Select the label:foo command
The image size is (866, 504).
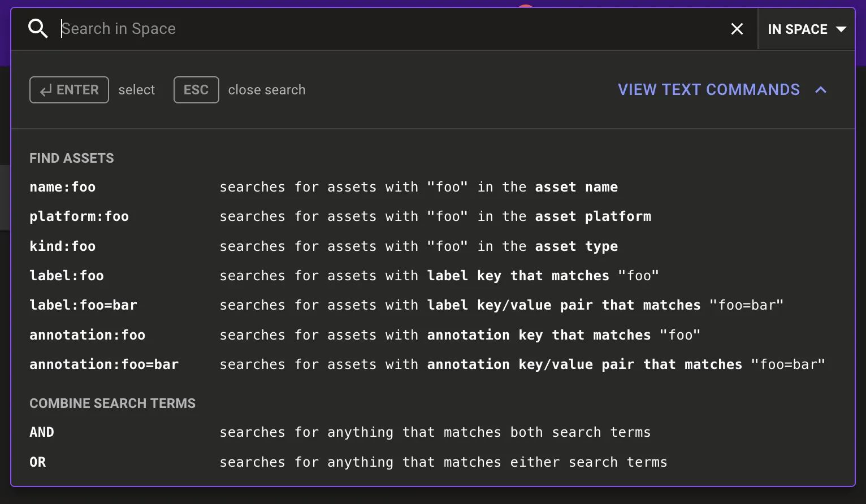pyautogui.click(x=67, y=276)
